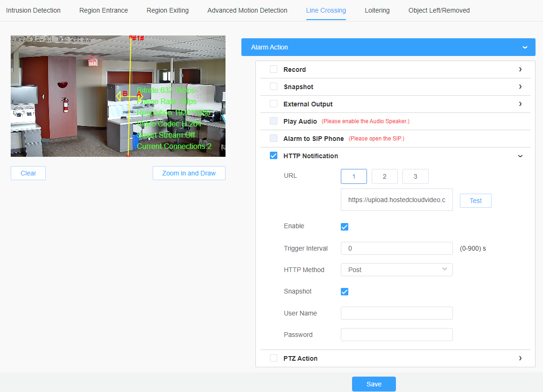This screenshot has width=543, height=392.
Task: Click the "(Please open the SIP.)" text
Action: (376, 139)
